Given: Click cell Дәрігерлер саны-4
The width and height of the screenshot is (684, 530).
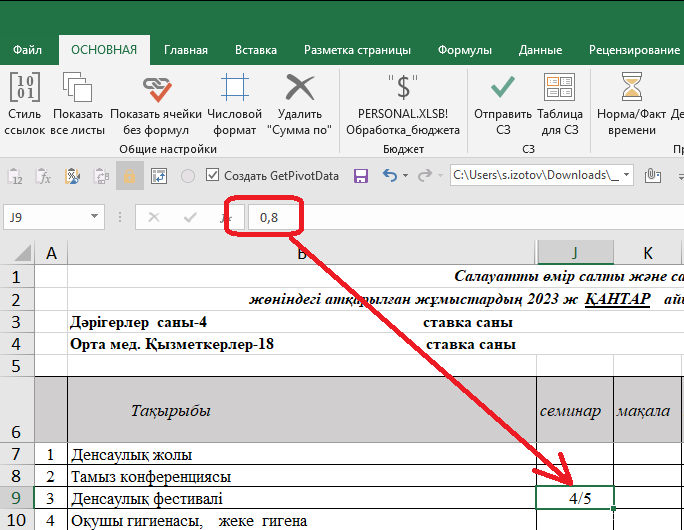Looking at the screenshot, I should (x=138, y=322).
